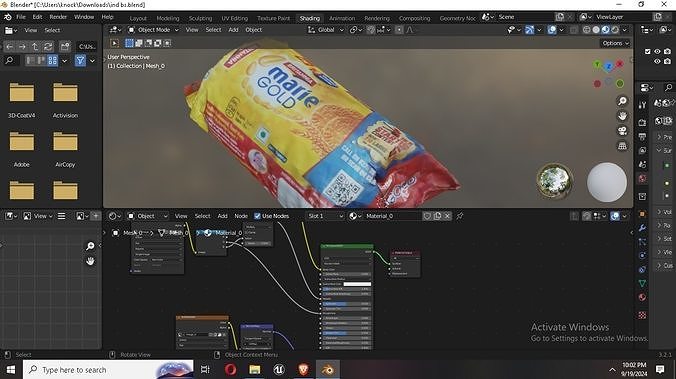
Task: Open Unreal Engine from the taskbar
Action: pyautogui.click(x=279, y=370)
